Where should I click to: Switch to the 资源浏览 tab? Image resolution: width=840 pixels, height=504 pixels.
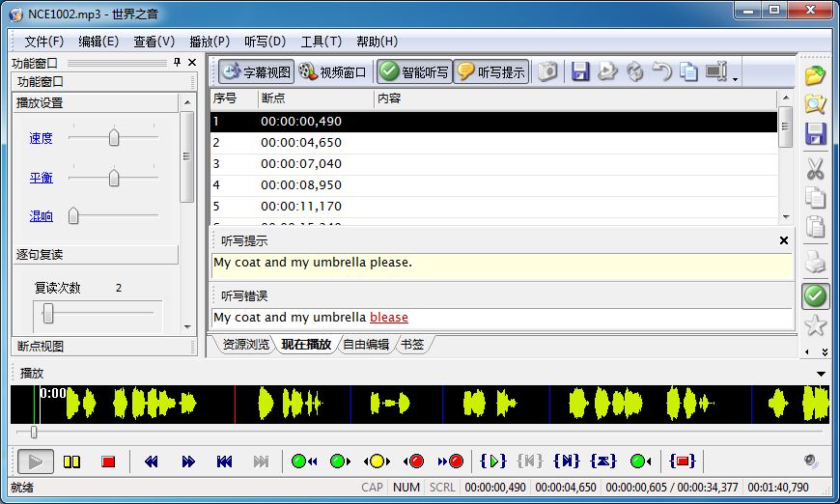pyautogui.click(x=246, y=345)
